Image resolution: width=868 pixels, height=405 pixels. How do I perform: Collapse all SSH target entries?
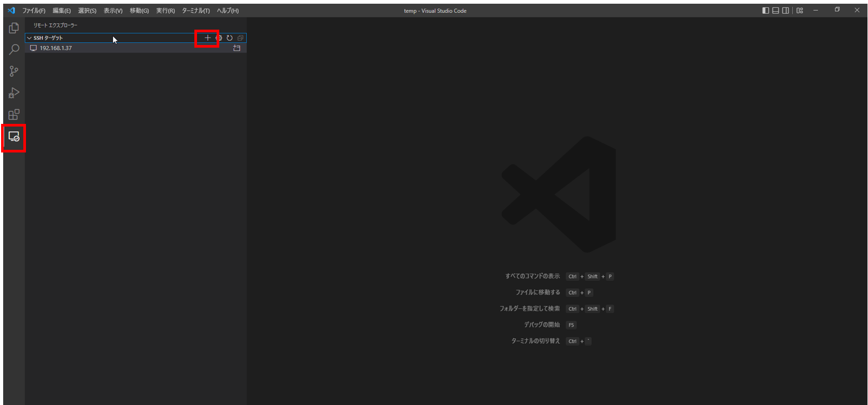240,38
